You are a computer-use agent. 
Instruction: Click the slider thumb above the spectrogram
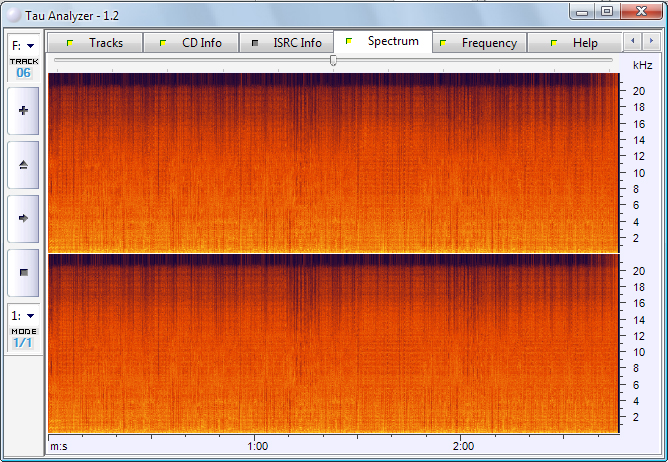point(333,60)
